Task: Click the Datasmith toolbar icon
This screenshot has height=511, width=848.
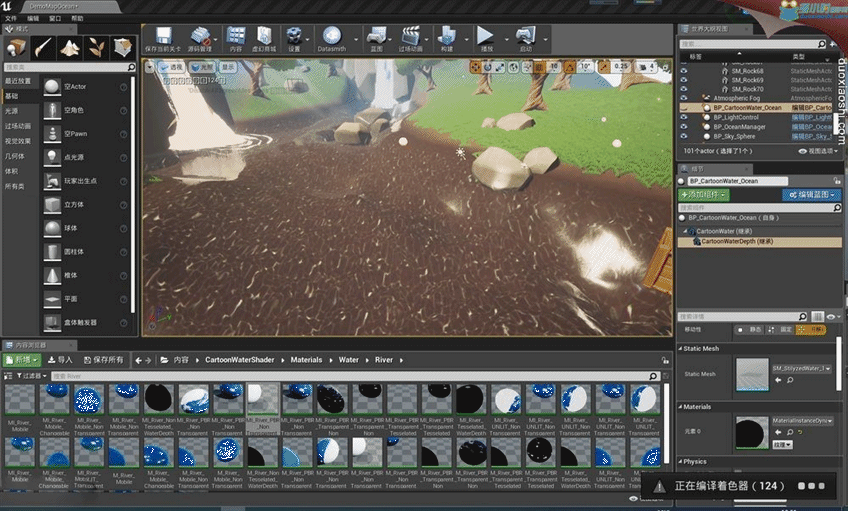Action: tap(332, 39)
